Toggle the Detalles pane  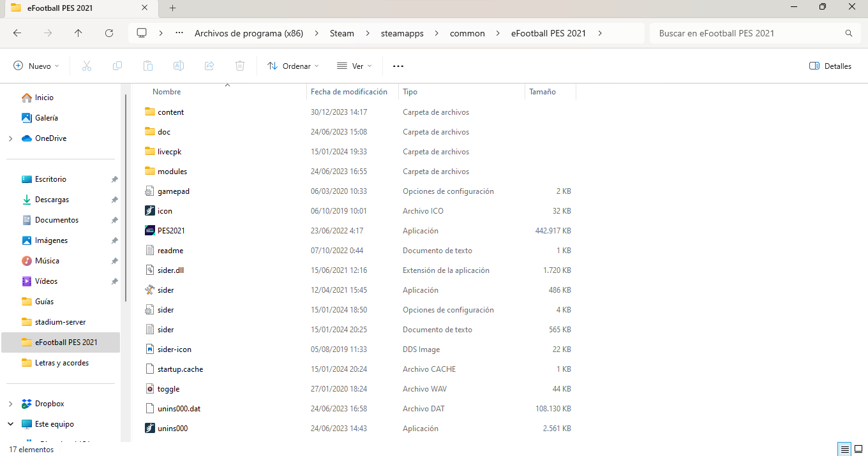(830, 66)
